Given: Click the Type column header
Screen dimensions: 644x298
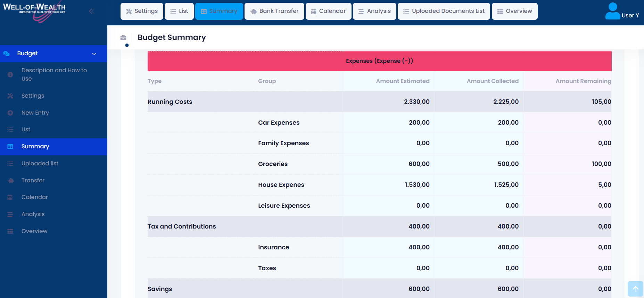Looking at the screenshot, I should click(155, 81).
